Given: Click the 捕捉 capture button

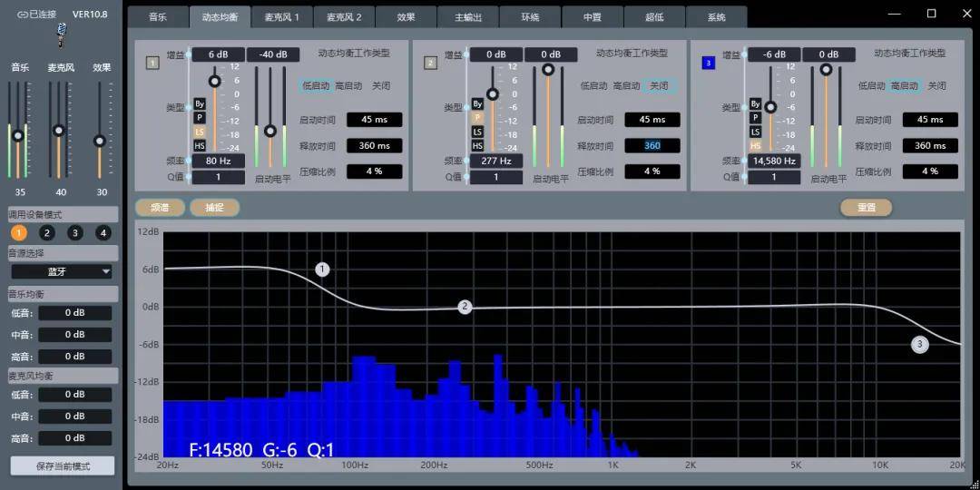Looking at the screenshot, I should (214, 207).
